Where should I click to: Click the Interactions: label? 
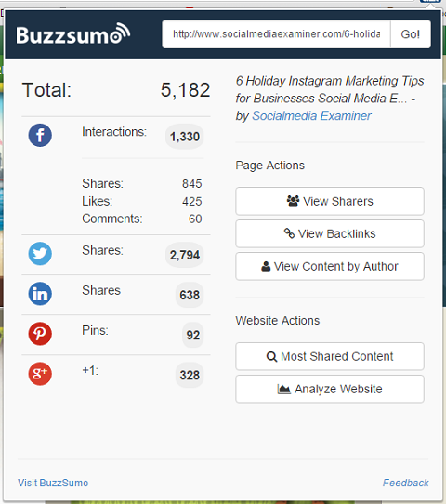[114, 132]
